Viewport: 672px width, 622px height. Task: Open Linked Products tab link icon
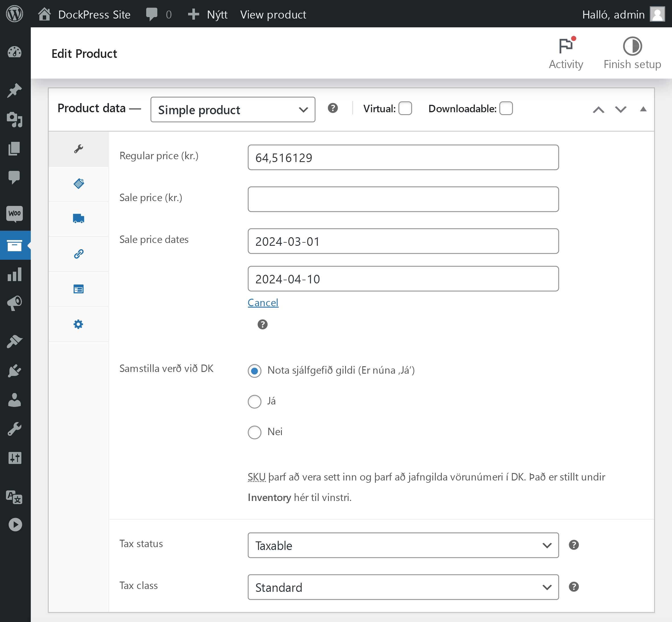[78, 254]
